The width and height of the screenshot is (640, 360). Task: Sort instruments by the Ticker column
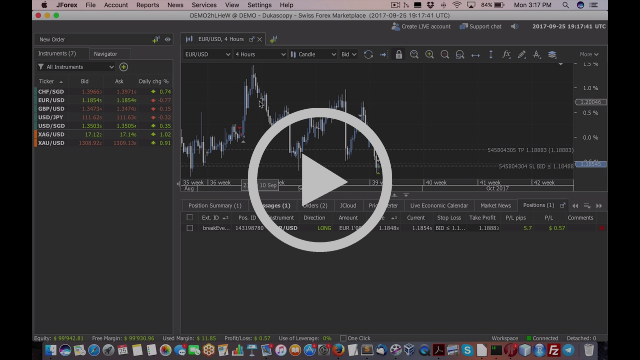[51, 81]
